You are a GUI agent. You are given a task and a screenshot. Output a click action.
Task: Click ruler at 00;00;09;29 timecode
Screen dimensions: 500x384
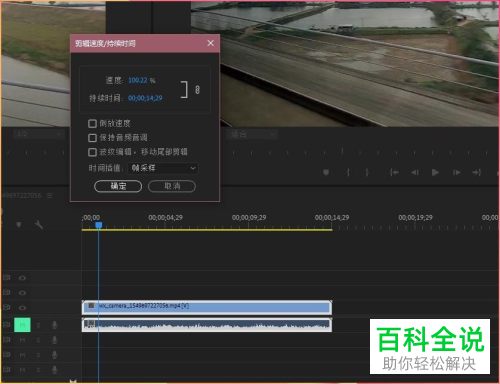pos(249,218)
